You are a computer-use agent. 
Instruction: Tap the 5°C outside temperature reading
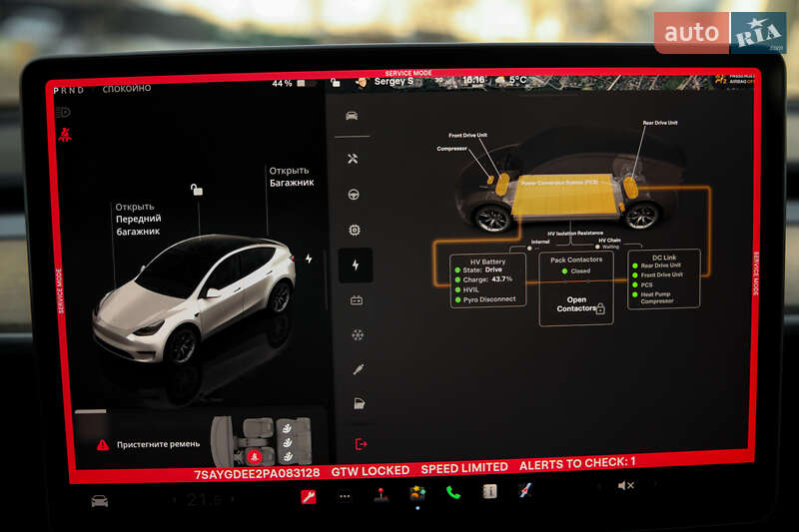click(517, 80)
